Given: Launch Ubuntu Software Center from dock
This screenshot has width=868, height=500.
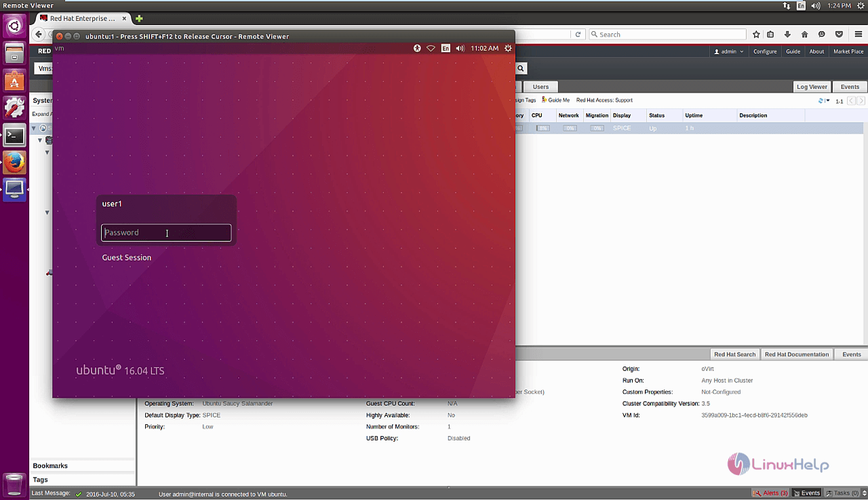Looking at the screenshot, I should (14, 81).
